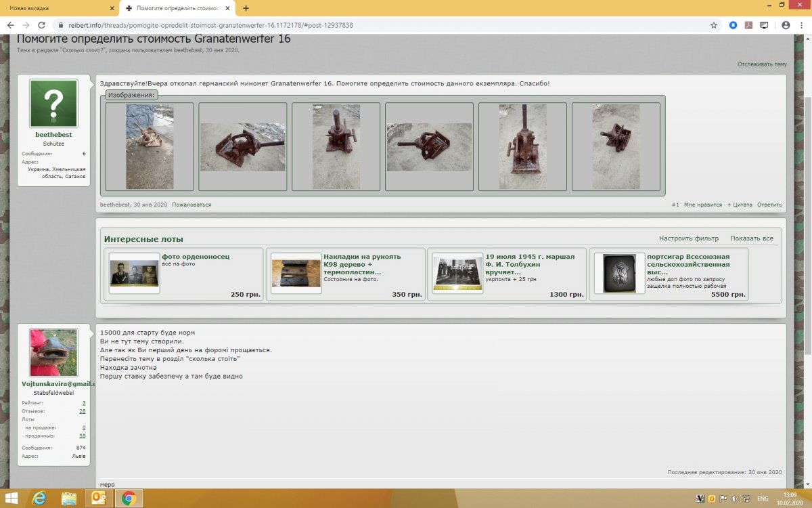The height and width of the screenshot is (508, 812).
Task: Click the ENG language indicator in tray
Action: point(763,499)
